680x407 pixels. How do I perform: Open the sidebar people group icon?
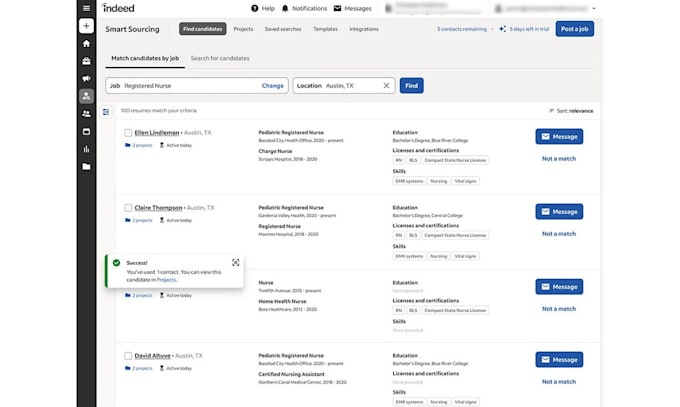pyautogui.click(x=86, y=114)
